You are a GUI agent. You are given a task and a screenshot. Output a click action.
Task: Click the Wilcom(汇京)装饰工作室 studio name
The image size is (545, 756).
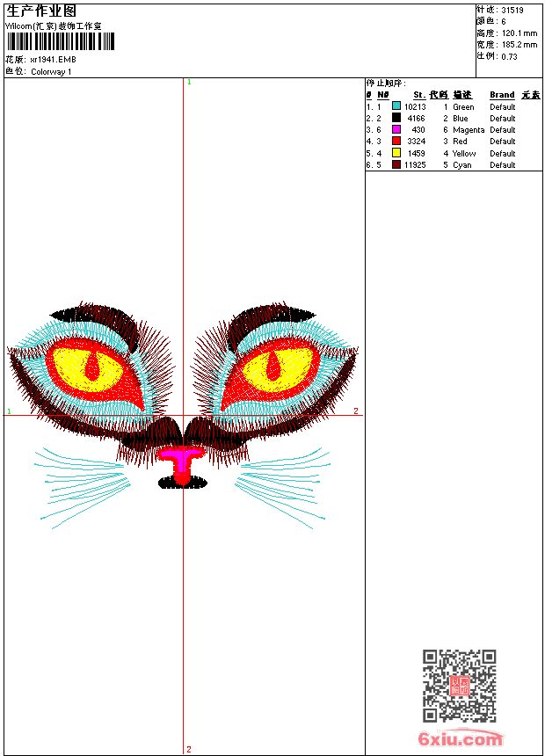tap(54, 26)
